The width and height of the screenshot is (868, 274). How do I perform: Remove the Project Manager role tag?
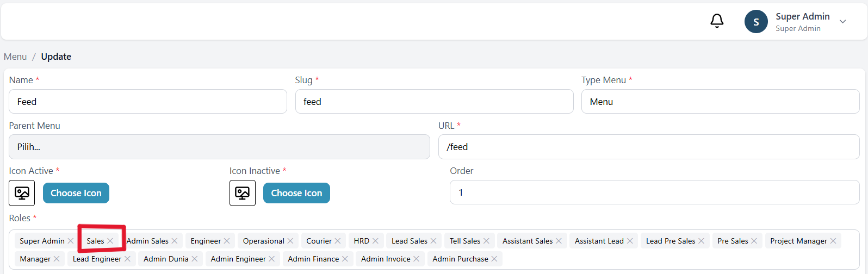pyautogui.click(x=833, y=241)
